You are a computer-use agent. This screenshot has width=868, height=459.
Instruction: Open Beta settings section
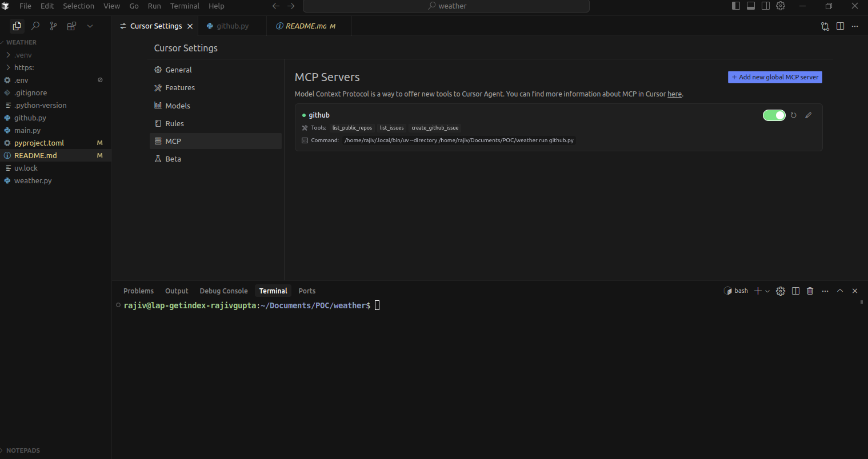coord(215,159)
